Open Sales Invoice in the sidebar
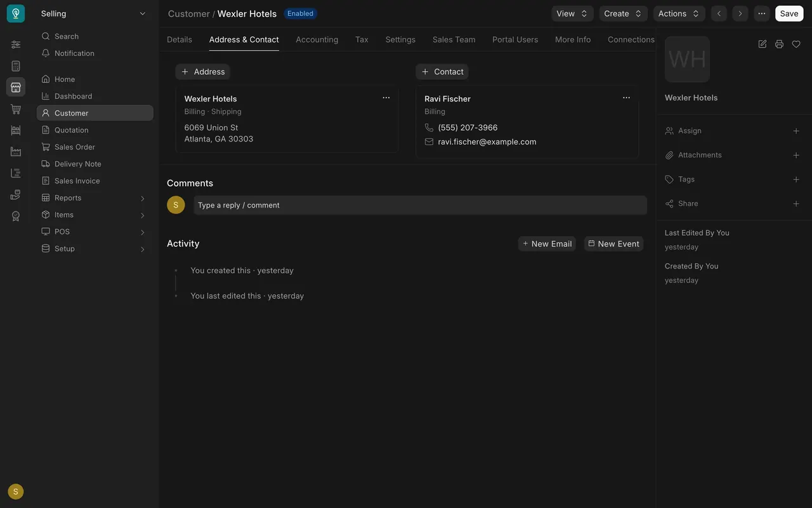The height and width of the screenshot is (508, 812). (x=95, y=181)
